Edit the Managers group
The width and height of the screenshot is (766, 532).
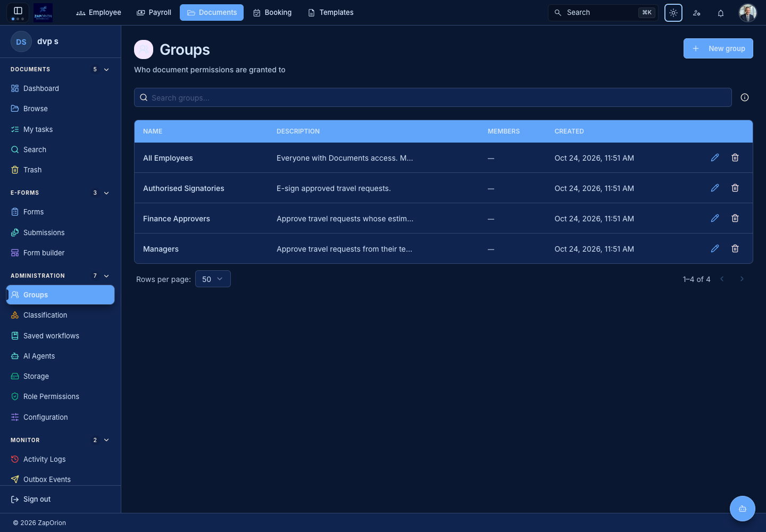(x=715, y=248)
